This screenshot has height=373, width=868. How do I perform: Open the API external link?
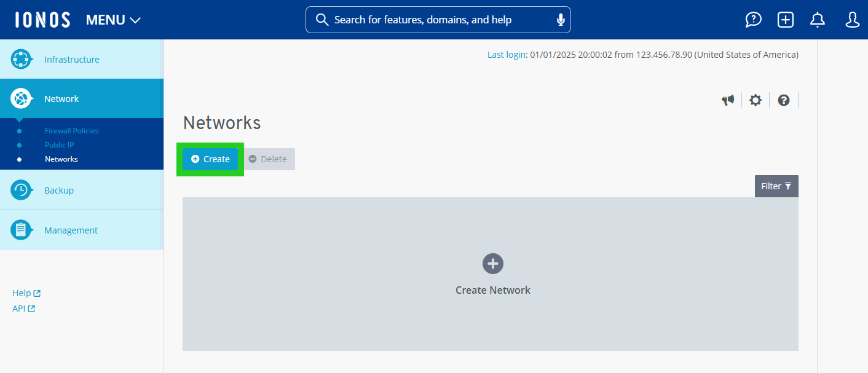tap(23, 308)
